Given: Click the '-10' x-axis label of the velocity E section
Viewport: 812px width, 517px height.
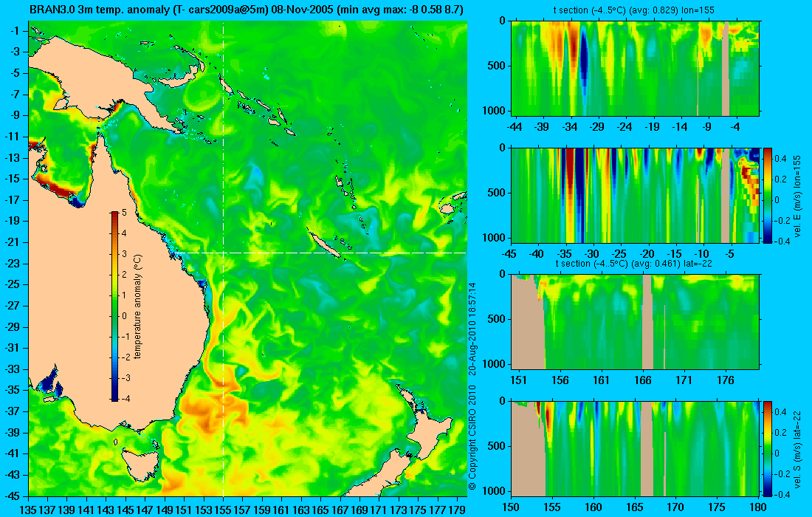Looking at the screenshot, I should 701,254.
